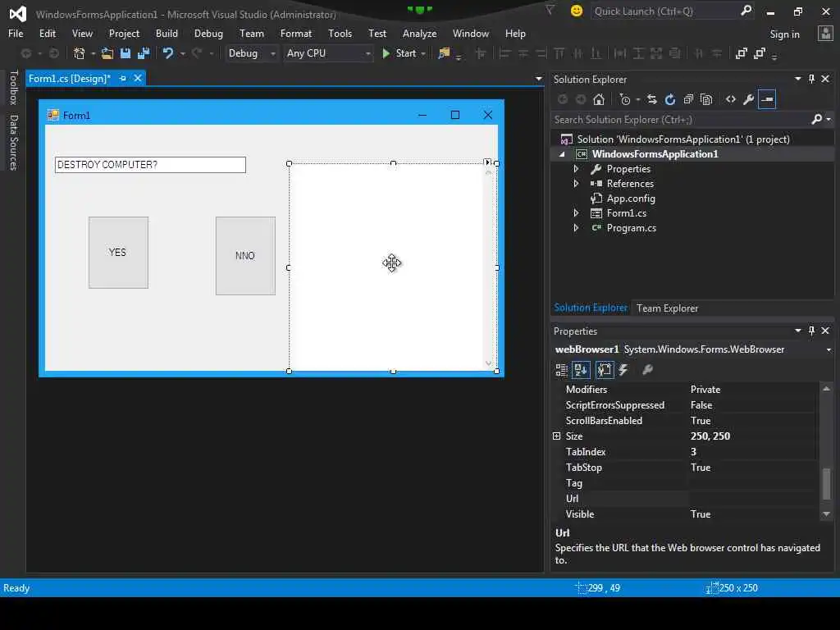Click the Save All toolbar icon
This screenshot has width=840, height=630.
tap(144, 53)
